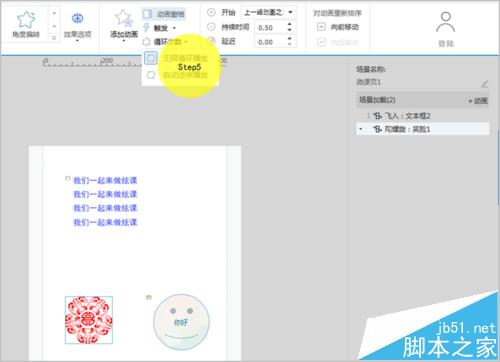Image resolution: width=500 pixels, height=362 pixels.
Task: Decrease 延迟 delay with down arrow
Action: pos(289,45)
